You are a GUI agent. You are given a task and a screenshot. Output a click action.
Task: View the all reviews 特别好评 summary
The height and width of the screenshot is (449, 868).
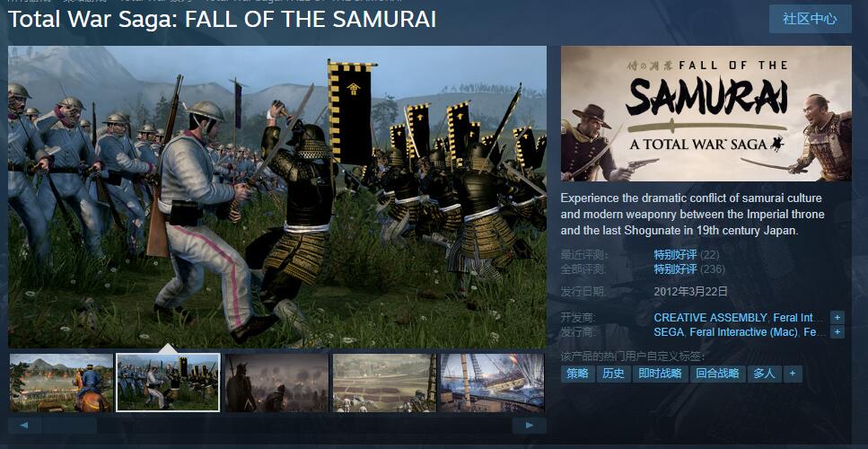[x=675, y=269]
